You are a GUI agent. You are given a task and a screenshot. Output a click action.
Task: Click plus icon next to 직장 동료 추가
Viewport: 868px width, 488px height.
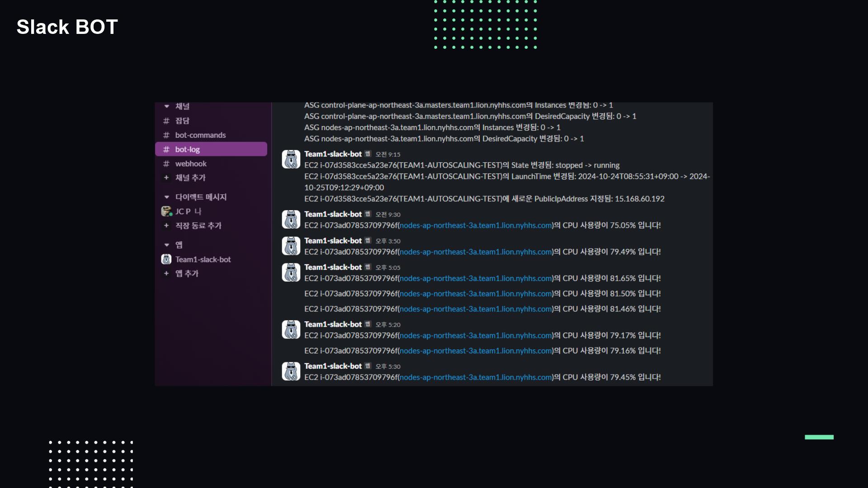pyautogui.click(x=166, y=225)
